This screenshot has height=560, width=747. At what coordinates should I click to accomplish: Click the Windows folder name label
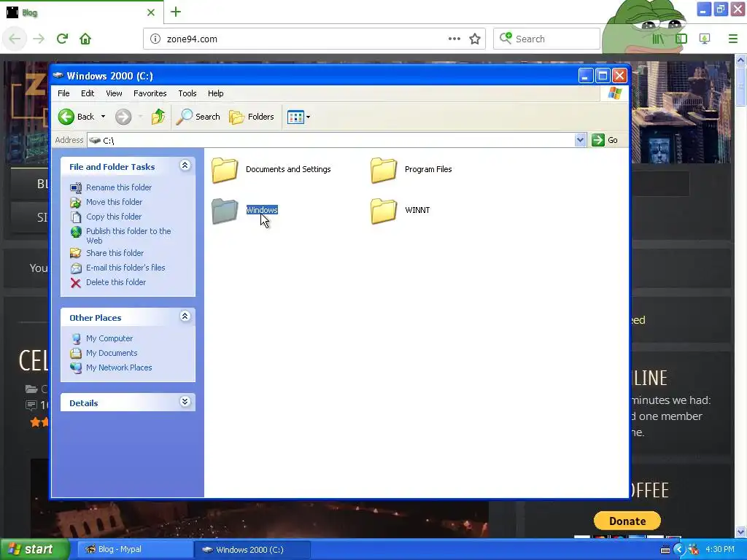pos(262,210)
